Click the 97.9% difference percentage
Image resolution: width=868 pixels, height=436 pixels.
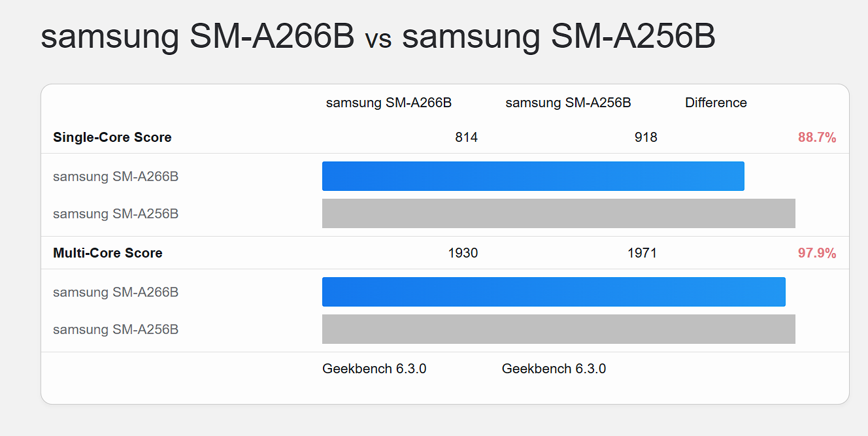click(817, 253)
